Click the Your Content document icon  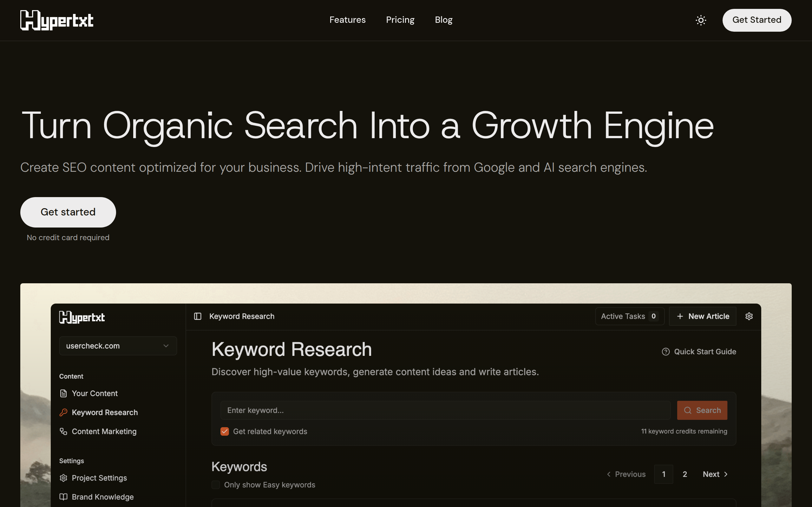pyautogui.click(x=63, y=393)
